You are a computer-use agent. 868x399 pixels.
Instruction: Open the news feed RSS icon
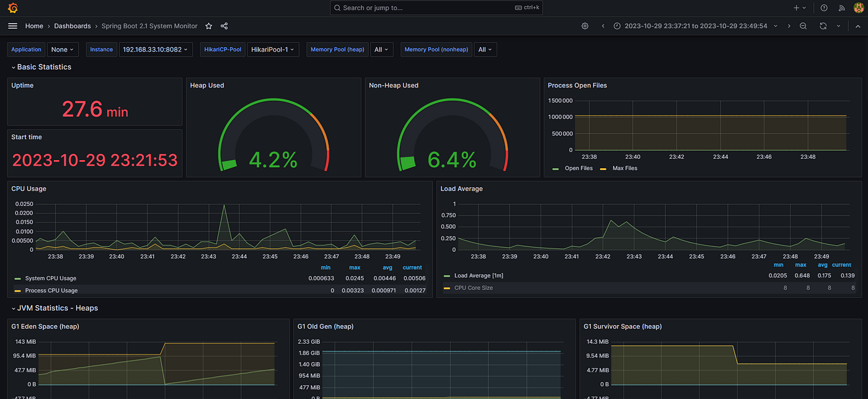(x=841, y=8)
